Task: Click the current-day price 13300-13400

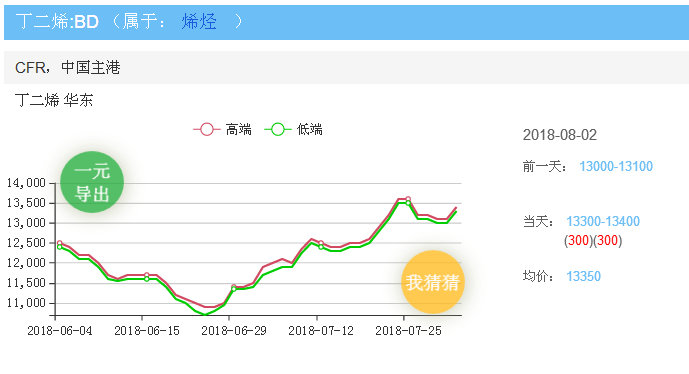Action: [603, 221]
